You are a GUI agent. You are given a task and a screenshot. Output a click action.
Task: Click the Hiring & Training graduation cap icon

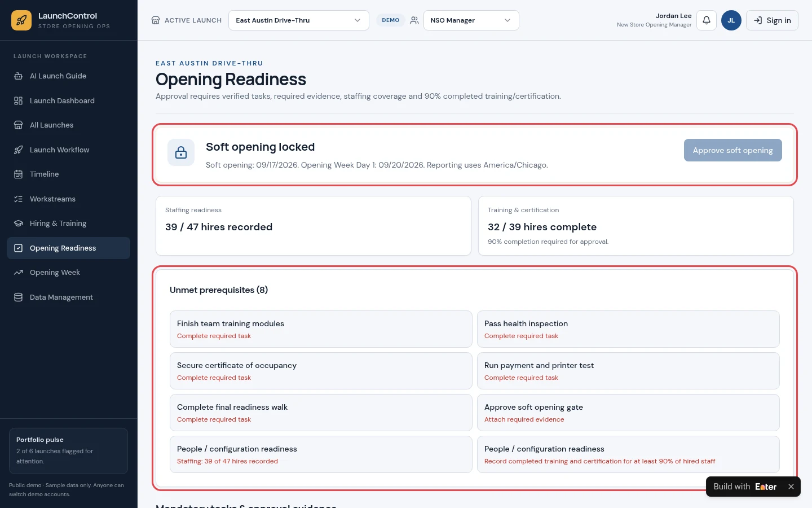(18, 224)
